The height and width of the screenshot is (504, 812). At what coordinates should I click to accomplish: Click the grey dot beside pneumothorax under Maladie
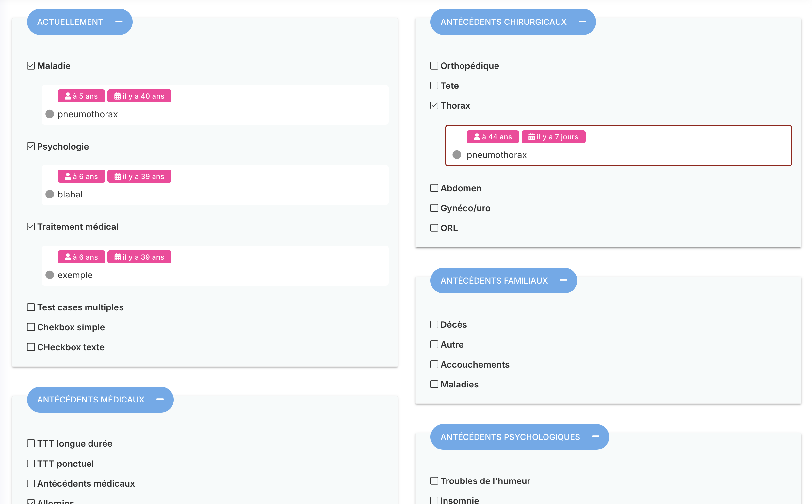pos(50,114)
